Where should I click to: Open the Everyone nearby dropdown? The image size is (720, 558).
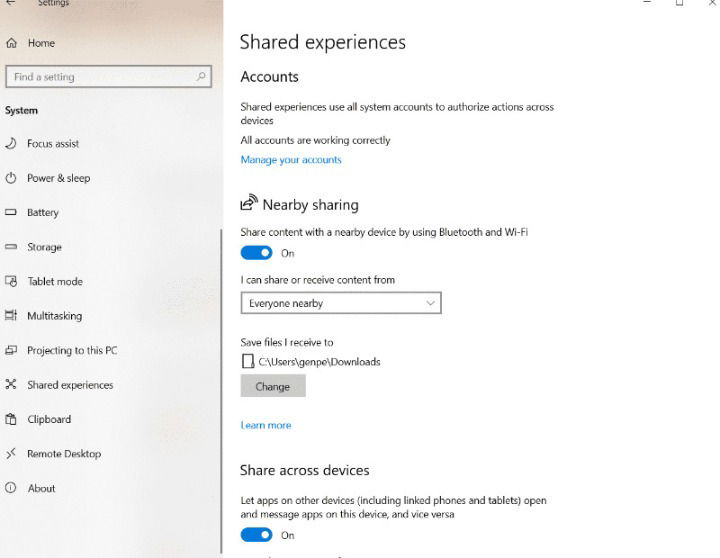341,303
